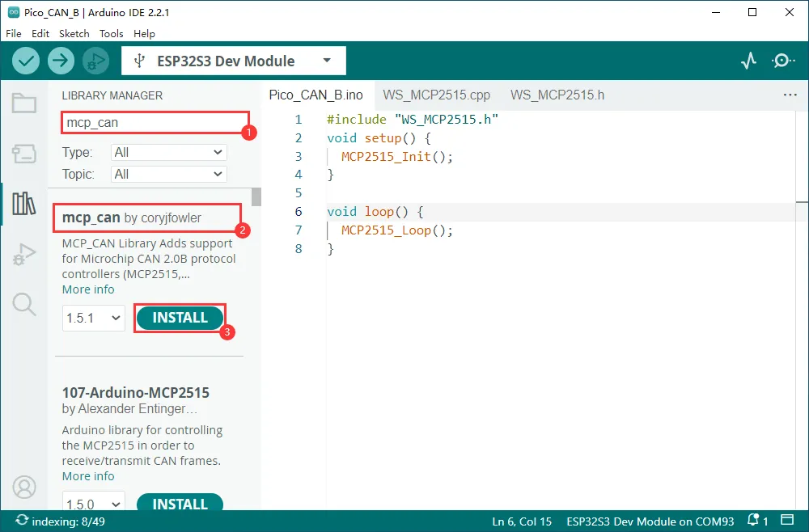Click the mcp_can by coryjfowler title
This screenshot has height=532, width=809.
coord(132,217)
